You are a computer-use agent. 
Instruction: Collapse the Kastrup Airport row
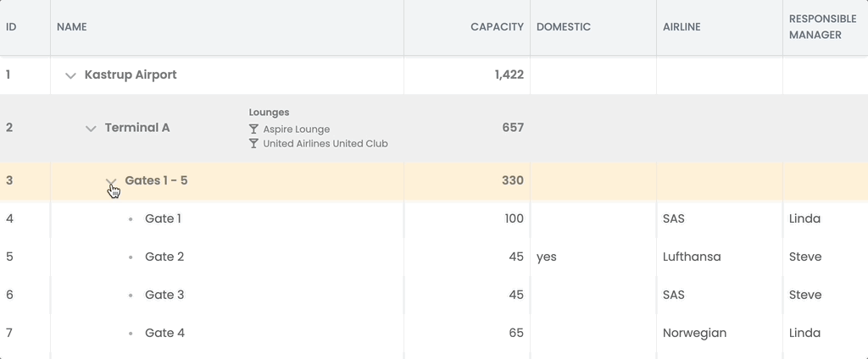tap(70, 75)
